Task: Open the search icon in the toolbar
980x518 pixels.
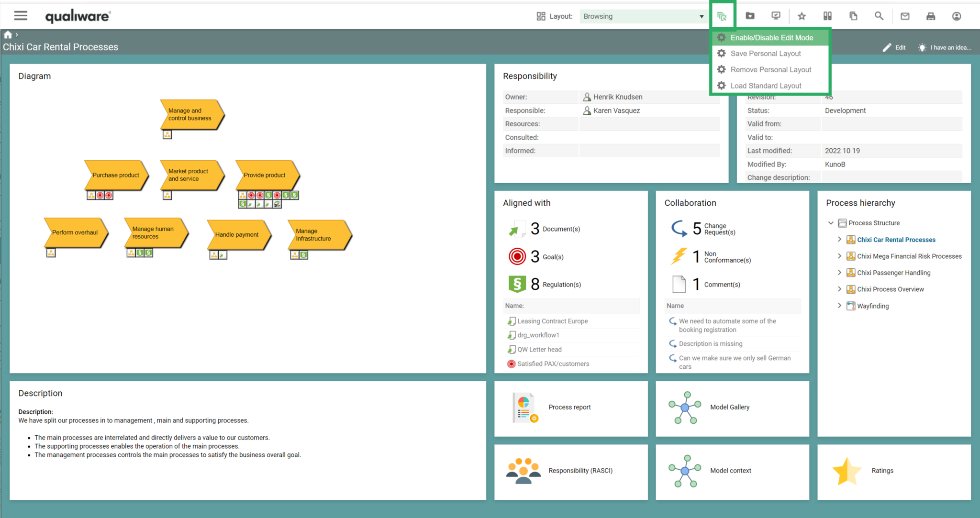Action: pyautogui.click(x=879, y=16)
